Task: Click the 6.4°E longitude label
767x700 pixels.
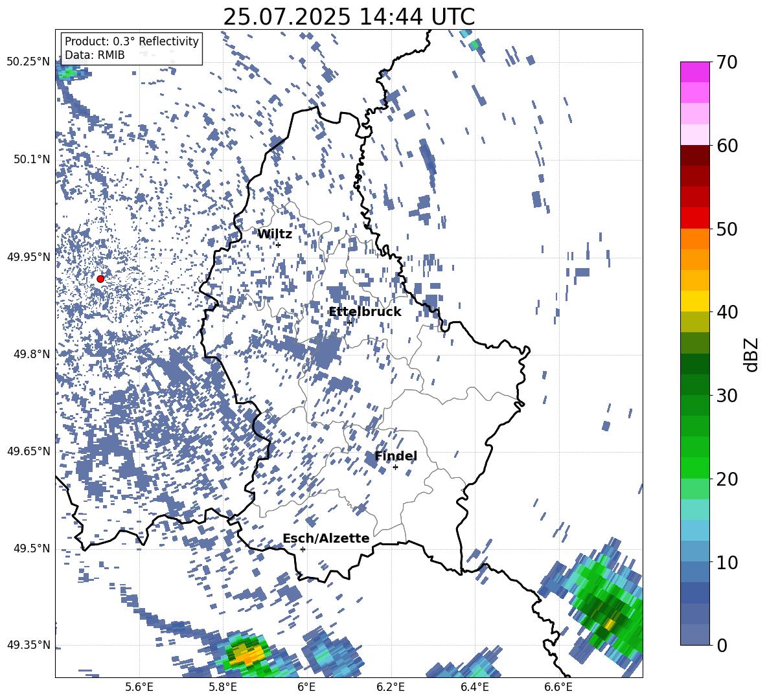Action: (x=474, y=687)
